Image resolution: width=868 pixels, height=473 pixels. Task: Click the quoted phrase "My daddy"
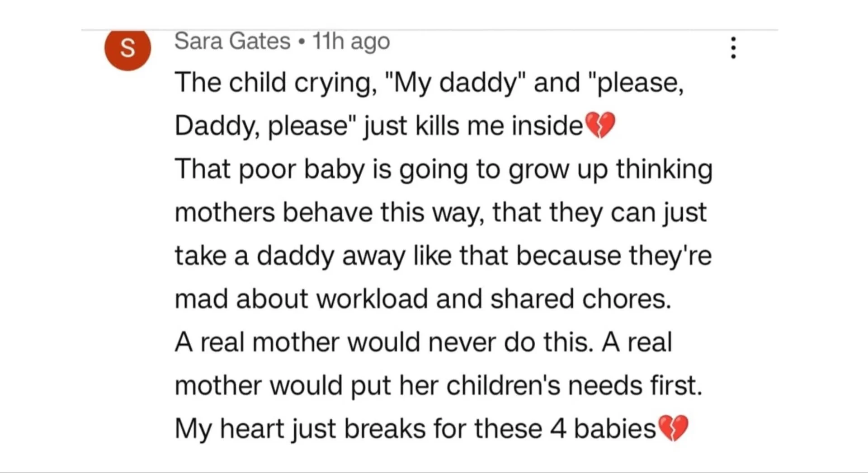click(456, 83)
